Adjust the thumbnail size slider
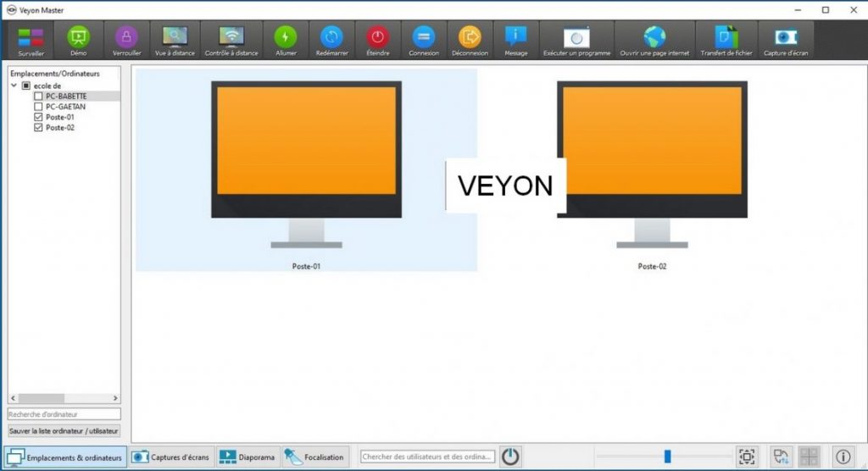The width and height of the screenshot is (868, 471). point(667,457)
